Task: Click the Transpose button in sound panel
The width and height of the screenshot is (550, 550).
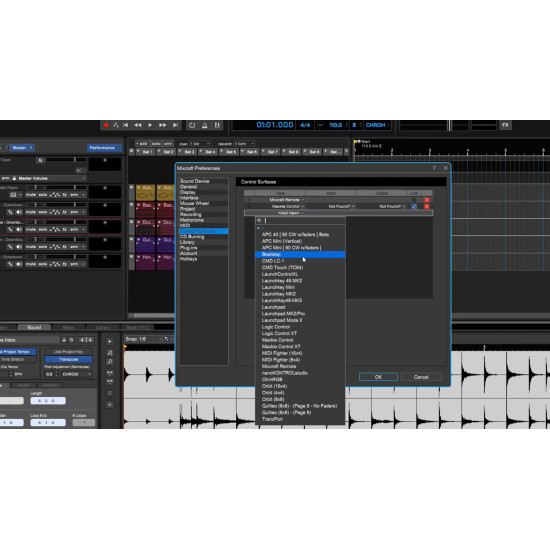Action: tap(68, 359)
